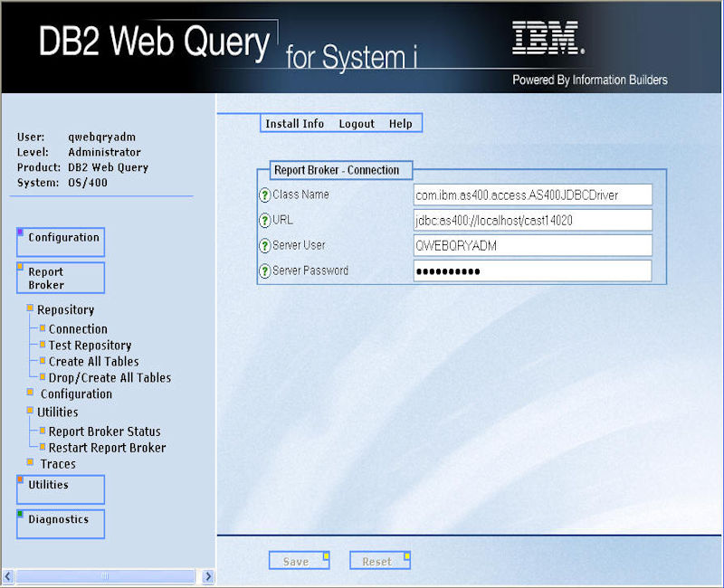Open the Configuration sidebar section
The height and width of the screenshot is (588, 724).
[61, 242]
